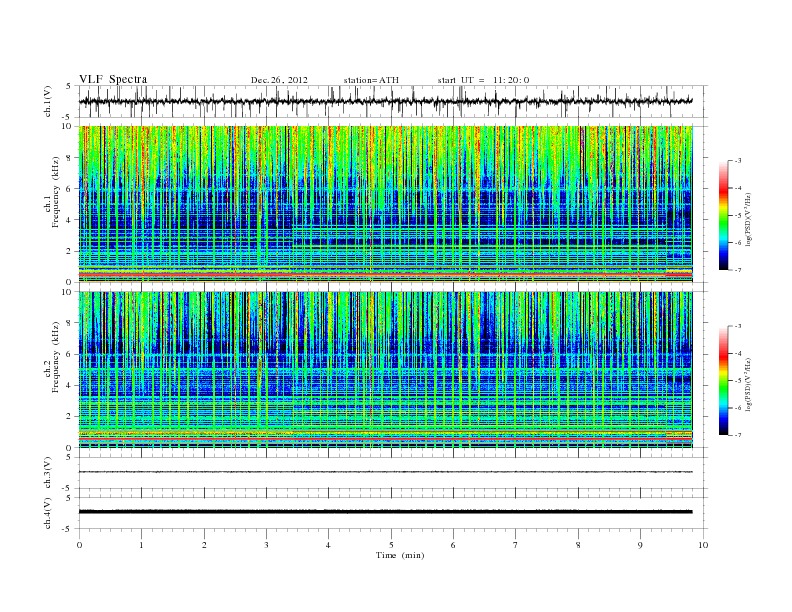
Task: Click the "VLF Spectra" plot title
Action: click(113, 79)
